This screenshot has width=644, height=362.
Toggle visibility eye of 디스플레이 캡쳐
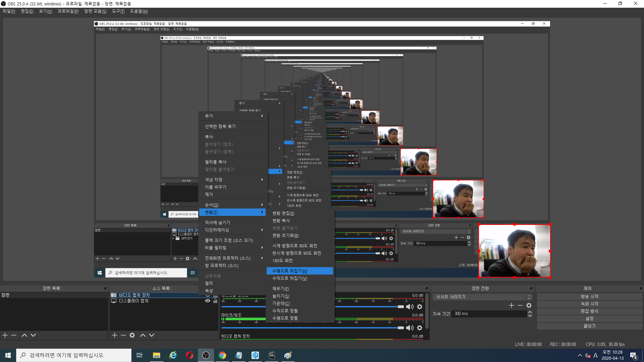[208, 301]
